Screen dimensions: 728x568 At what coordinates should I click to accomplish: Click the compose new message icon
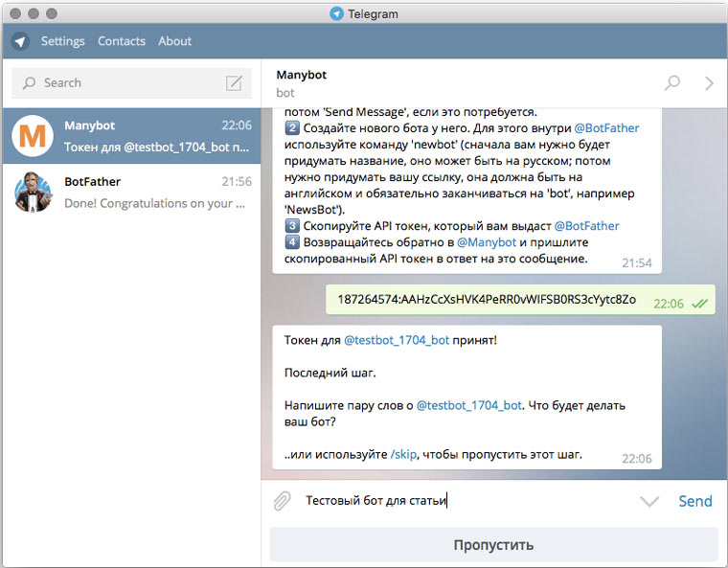pyautogui.click(x=234, y=83)
